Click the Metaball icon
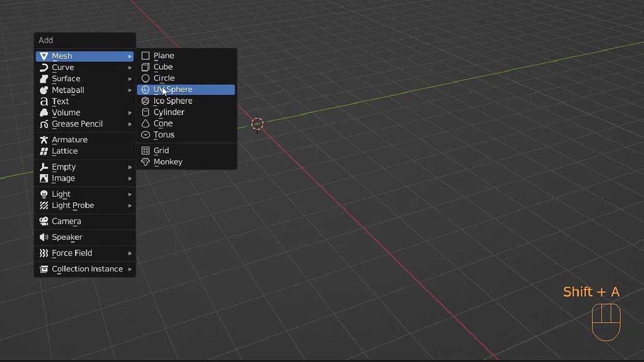 [x=44, y=90]
